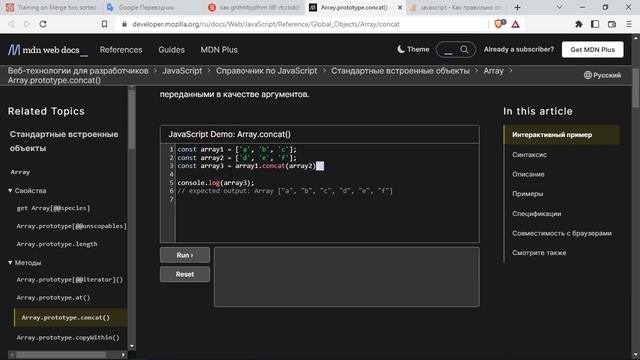Open the Array sidebar link

click(20, 172)
